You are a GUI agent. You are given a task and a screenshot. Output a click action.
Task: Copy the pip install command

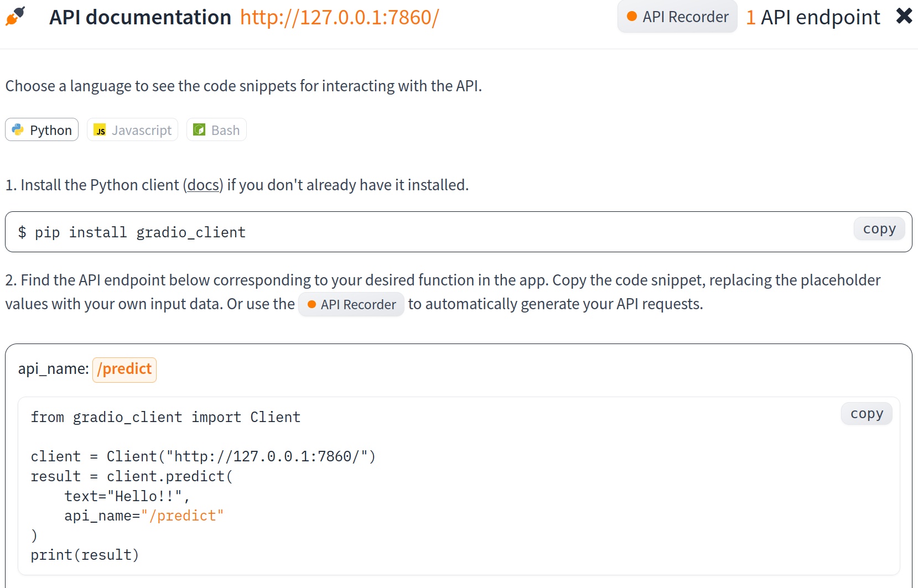point(879,228)
